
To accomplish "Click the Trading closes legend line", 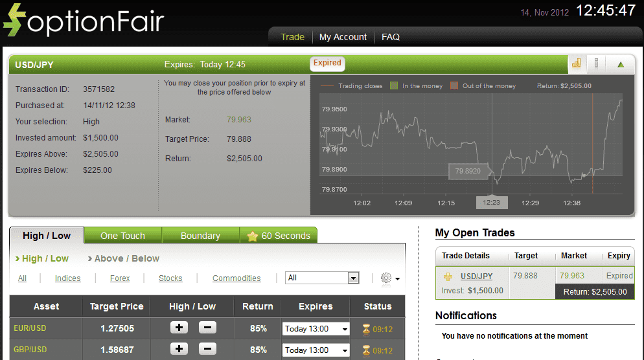I will [327, 86].
